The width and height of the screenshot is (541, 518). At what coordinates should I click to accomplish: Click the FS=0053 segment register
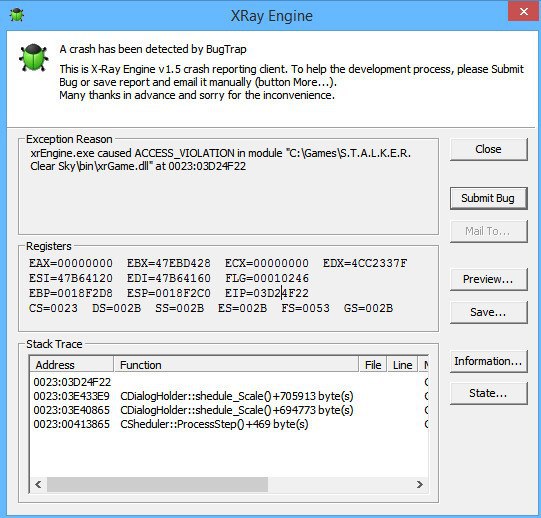[x=305, y=308]
